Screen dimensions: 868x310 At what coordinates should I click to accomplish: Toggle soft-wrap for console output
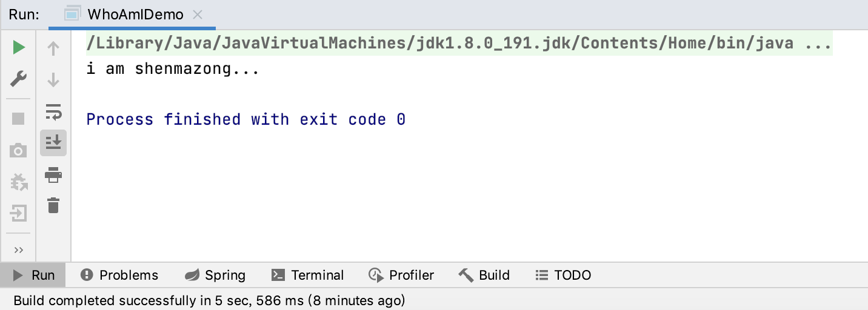(53, 111)
